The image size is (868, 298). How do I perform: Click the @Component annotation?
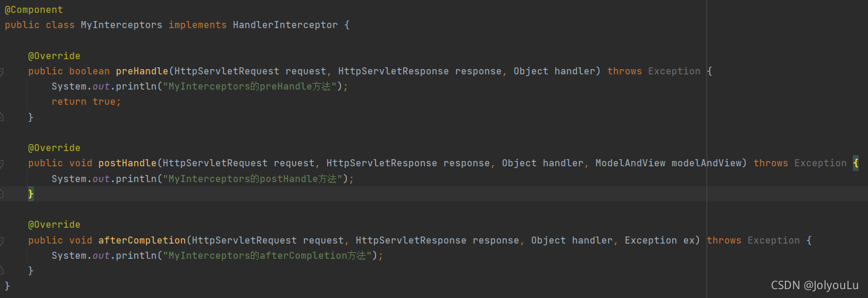[x=34, y=10]
